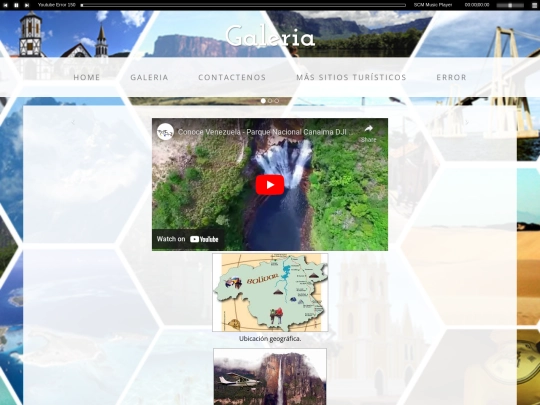Open the ERROR menu item
The image size is (540, 405).
(x=451, y=77)
